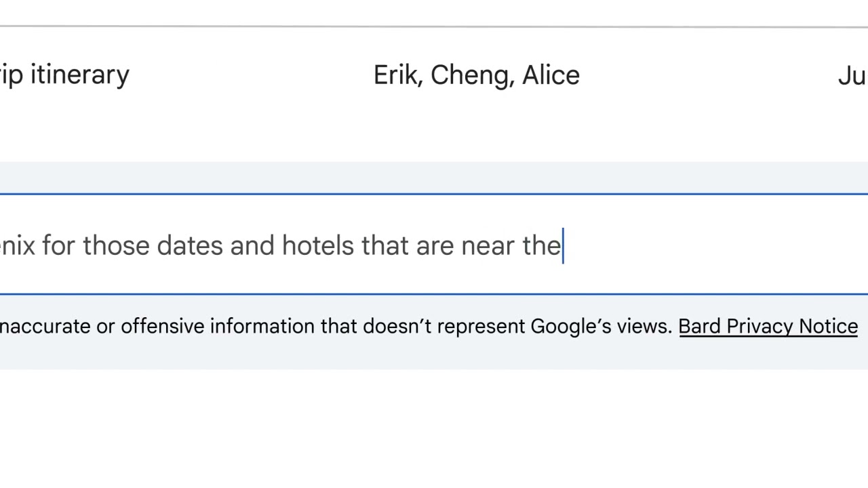Place cursor after the word "the"

tap(561, 245)
